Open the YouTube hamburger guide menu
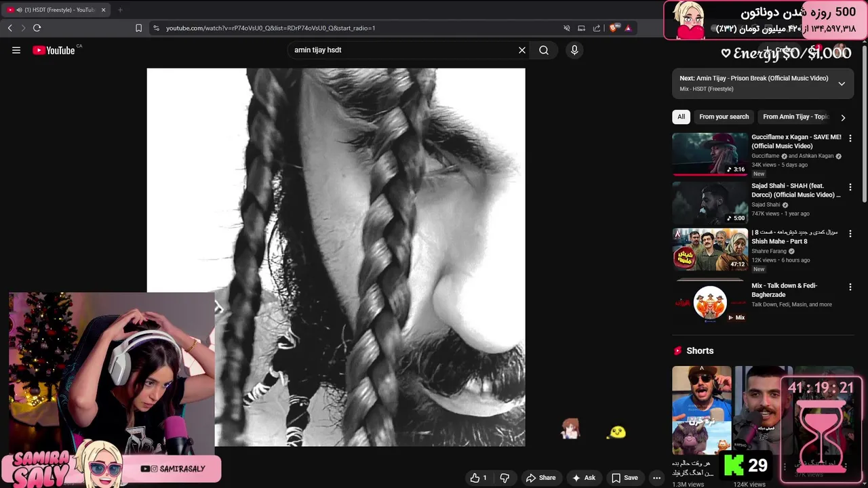Viewport: 868px width, 488px height. point(16,50)
